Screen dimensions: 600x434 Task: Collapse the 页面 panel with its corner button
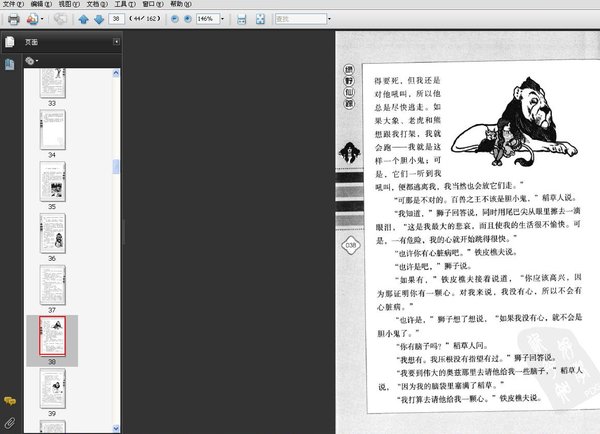coord(116,41)
